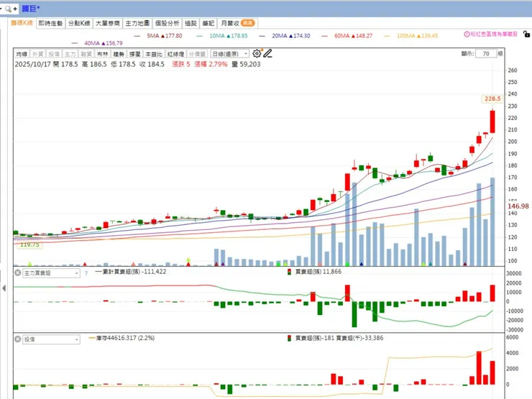The width and height of the screenshot is (532, 399).
Task: Toggle the 融資 overlay button
Action: 86,54
